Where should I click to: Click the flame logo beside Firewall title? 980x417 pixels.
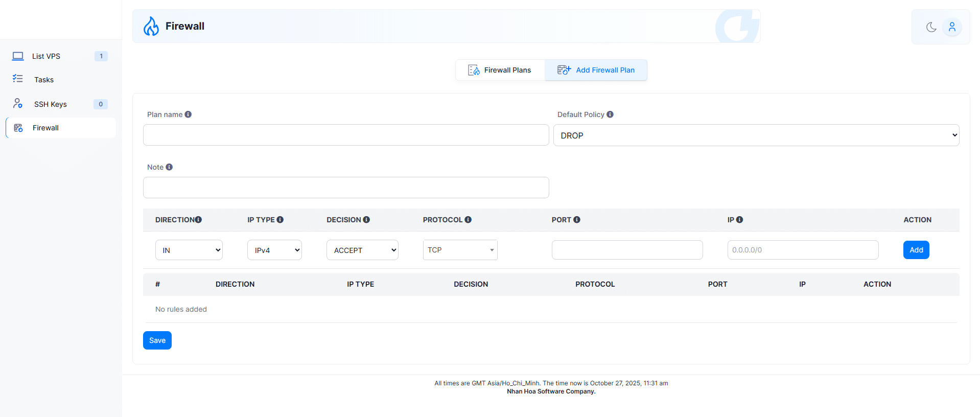click(x=151, y=26)
